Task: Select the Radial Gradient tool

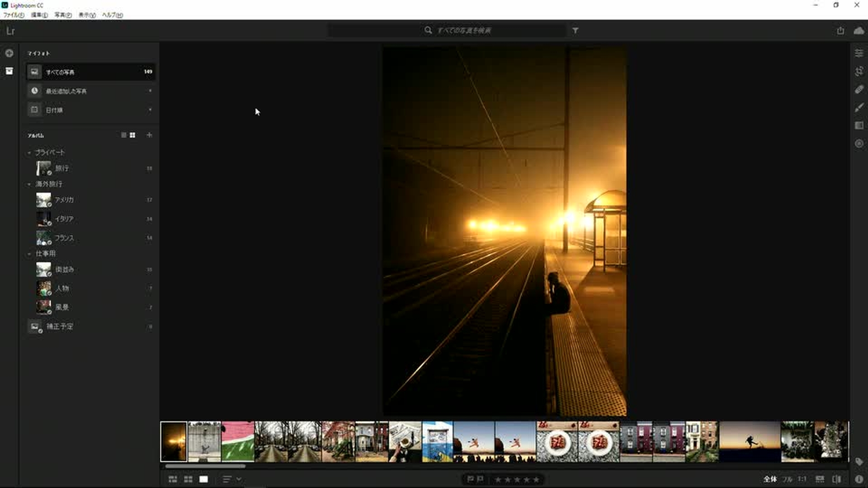Action: (859, 144)
